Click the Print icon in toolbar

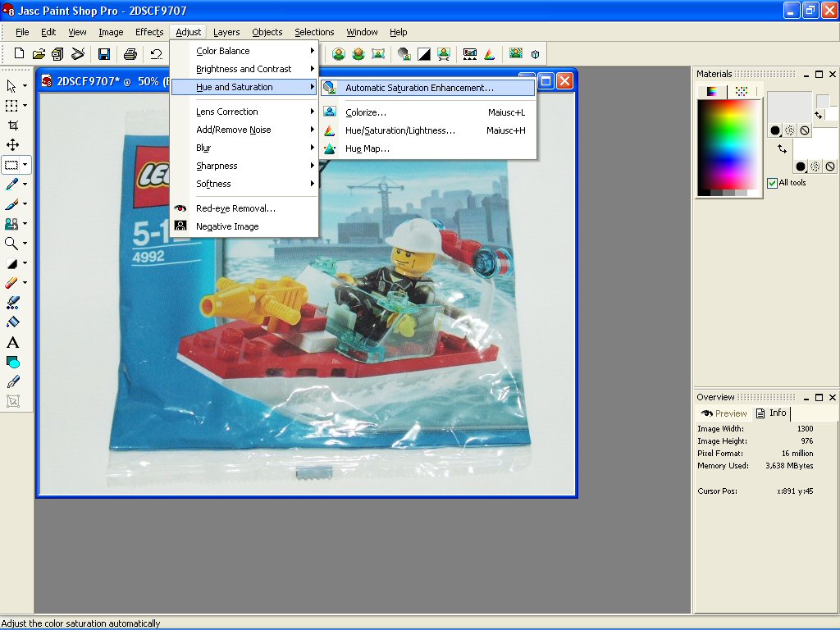[x=130, y=54]
